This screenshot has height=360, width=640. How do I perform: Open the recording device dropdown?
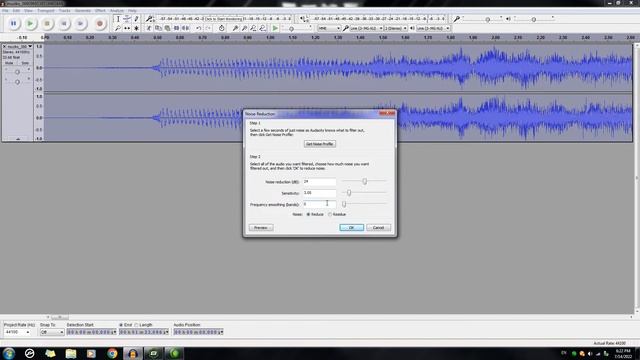coord(367,28)
